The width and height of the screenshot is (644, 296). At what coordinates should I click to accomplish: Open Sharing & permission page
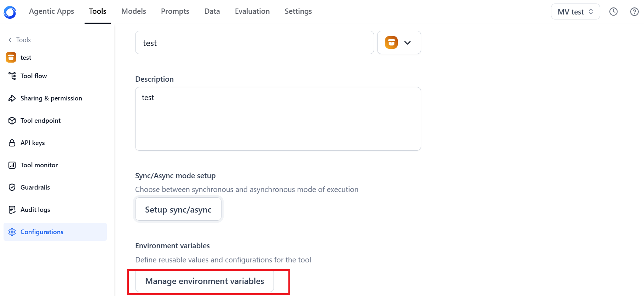[51, 98]
